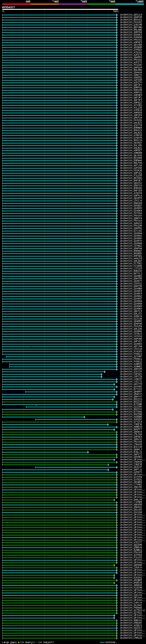Open hit UniRef100_Q307Z0

tap(131, 371)
